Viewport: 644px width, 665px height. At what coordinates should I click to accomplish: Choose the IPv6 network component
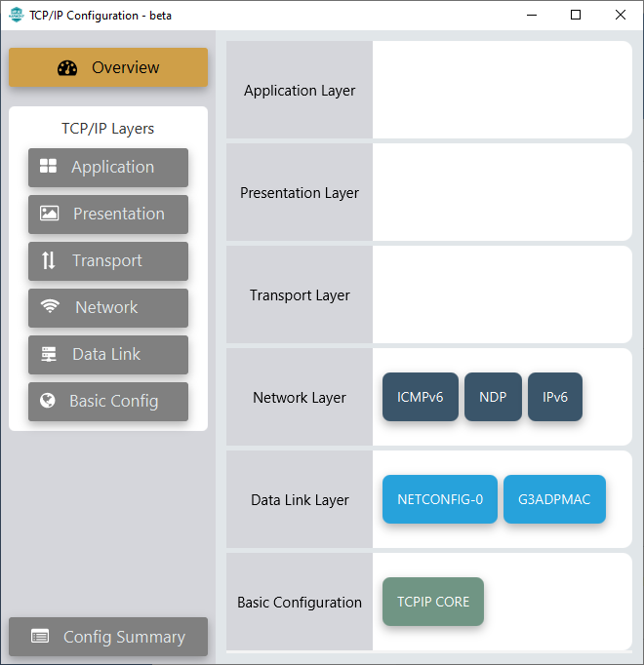click(555, 397)
